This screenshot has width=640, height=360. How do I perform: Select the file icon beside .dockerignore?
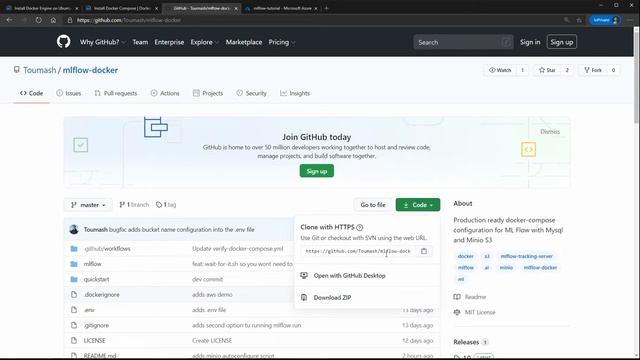(x=74, y=295)
